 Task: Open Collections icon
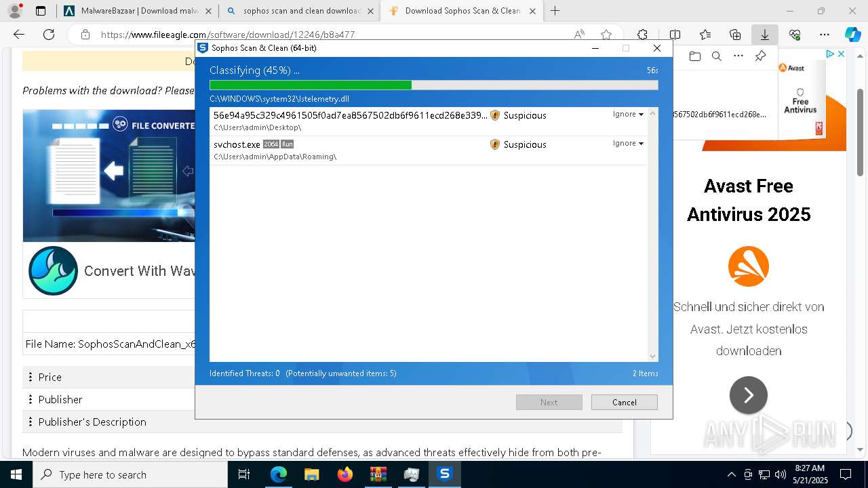pyautogui.click(x=735, y=35)
